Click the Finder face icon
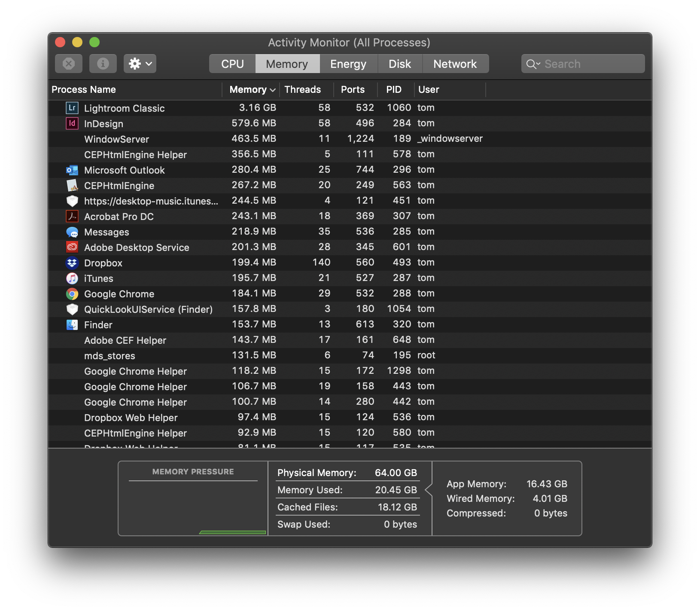The width and height of the screenshot is (700, 611). point(72,325)
